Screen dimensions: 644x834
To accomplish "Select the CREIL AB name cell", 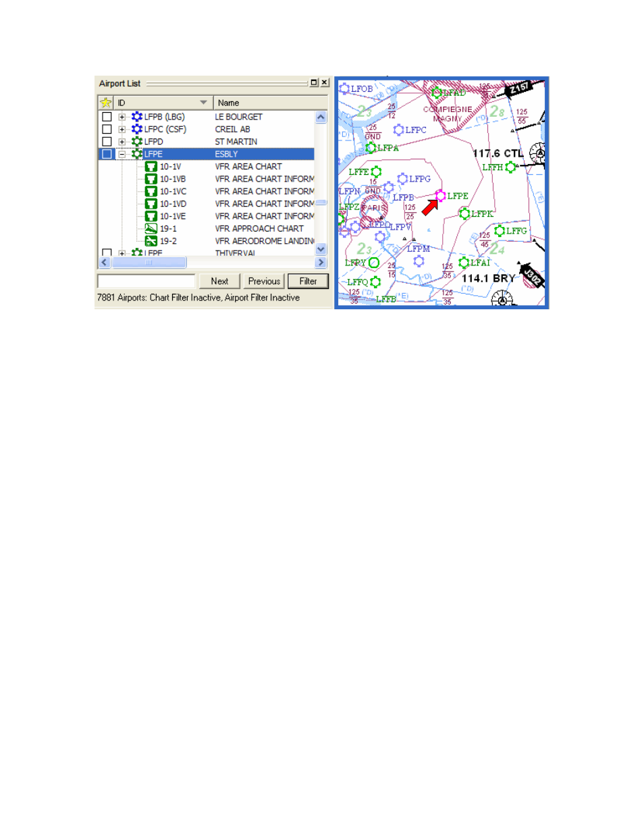I will tap(232, 129).
